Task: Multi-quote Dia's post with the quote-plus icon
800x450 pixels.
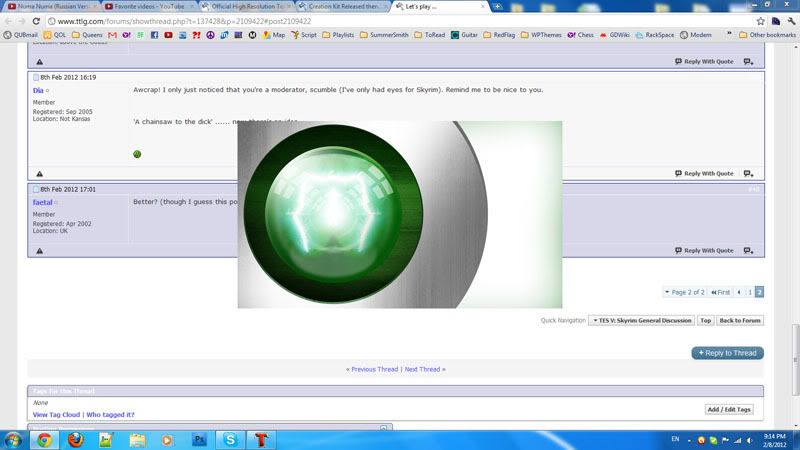Action: tap(748, 173)
